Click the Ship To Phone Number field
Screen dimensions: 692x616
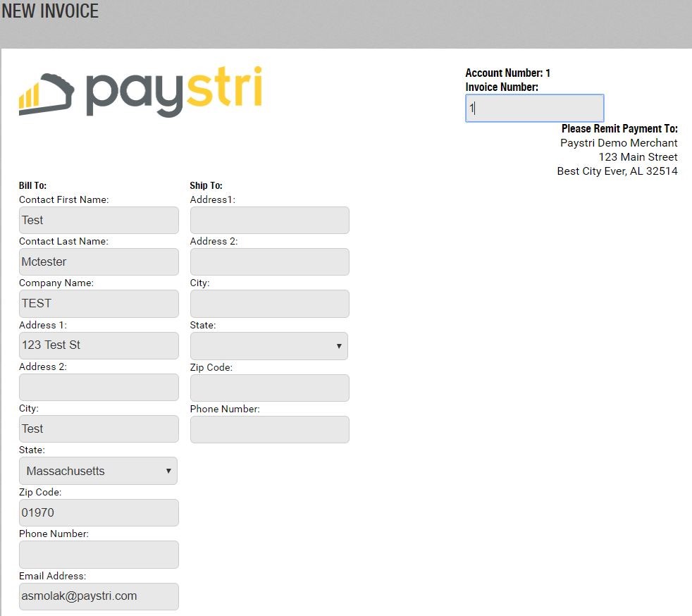point(269,429)
